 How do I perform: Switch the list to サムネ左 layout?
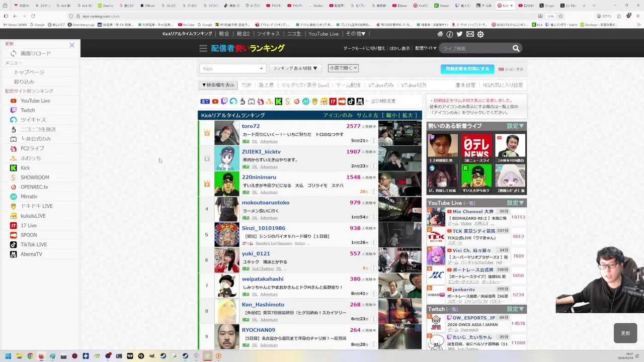(x=367, y=115)
